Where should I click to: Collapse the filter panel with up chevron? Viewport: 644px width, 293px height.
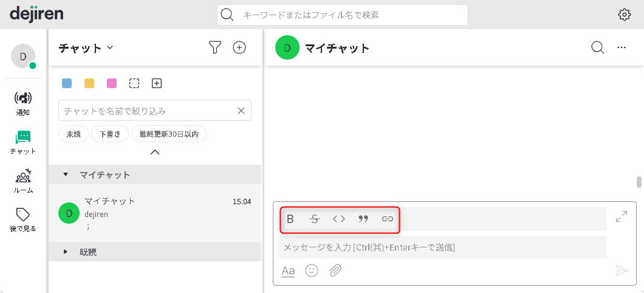coord(155,152)
